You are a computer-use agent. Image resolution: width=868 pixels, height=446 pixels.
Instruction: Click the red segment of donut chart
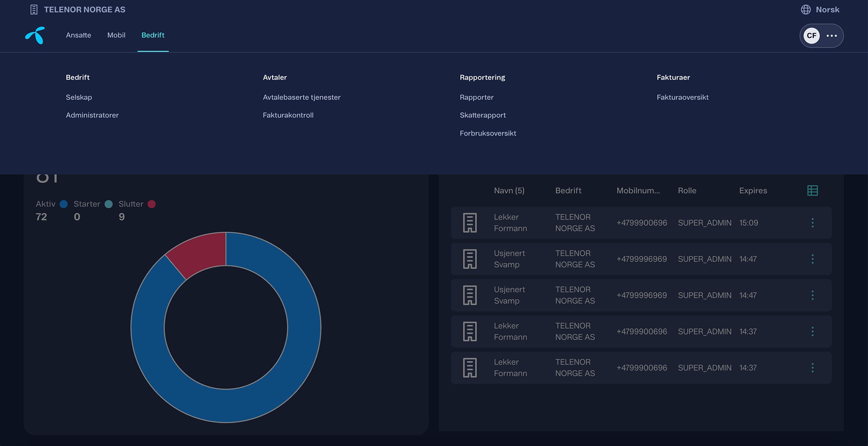[200, 253]
